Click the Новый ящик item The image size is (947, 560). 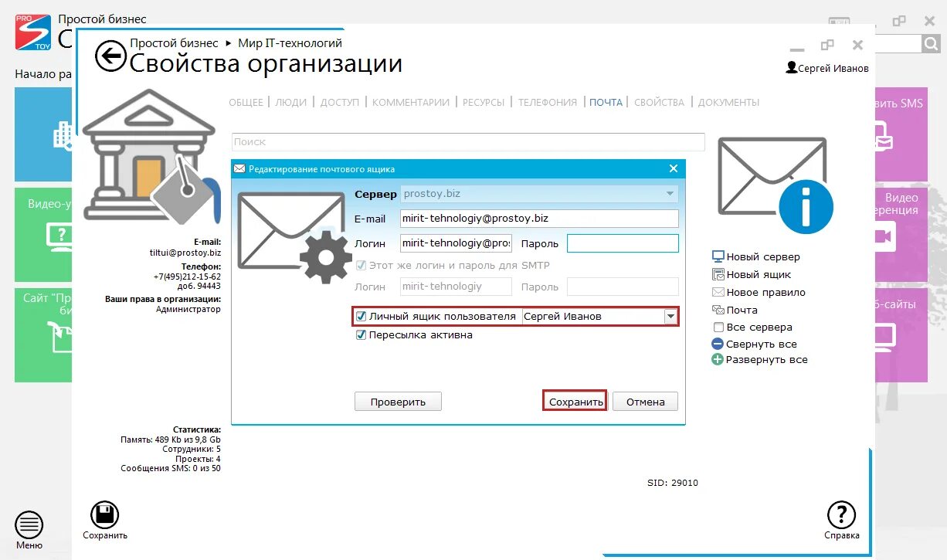pyautogui.click(x=752, y=274)
